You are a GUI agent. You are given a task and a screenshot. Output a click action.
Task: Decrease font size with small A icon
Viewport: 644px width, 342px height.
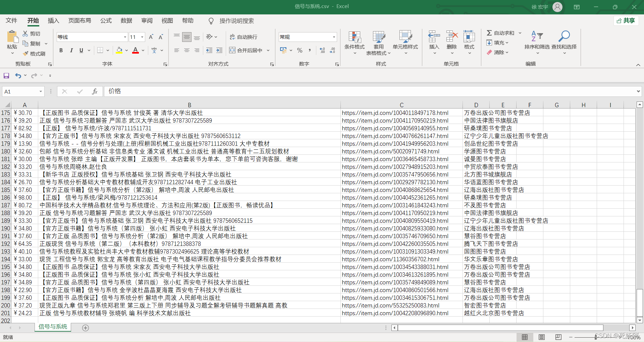tap(161, 37)
